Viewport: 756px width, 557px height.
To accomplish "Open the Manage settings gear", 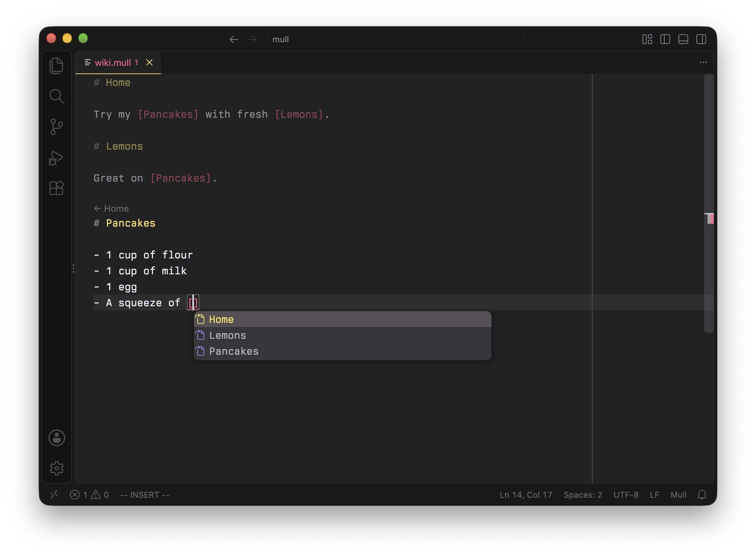I will pyautogui.click(x=57, y=468).
